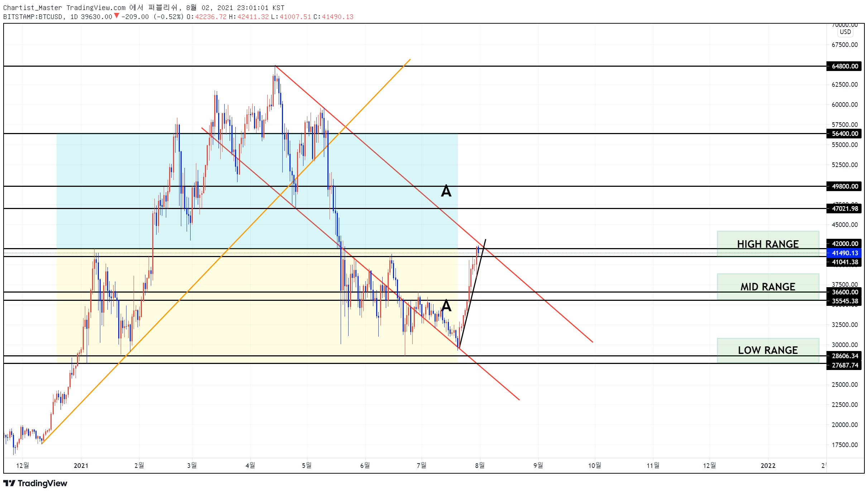Click the 60000.00 price scale tick
The width and height of the screenshot is (868, 493).
[844, 105]
